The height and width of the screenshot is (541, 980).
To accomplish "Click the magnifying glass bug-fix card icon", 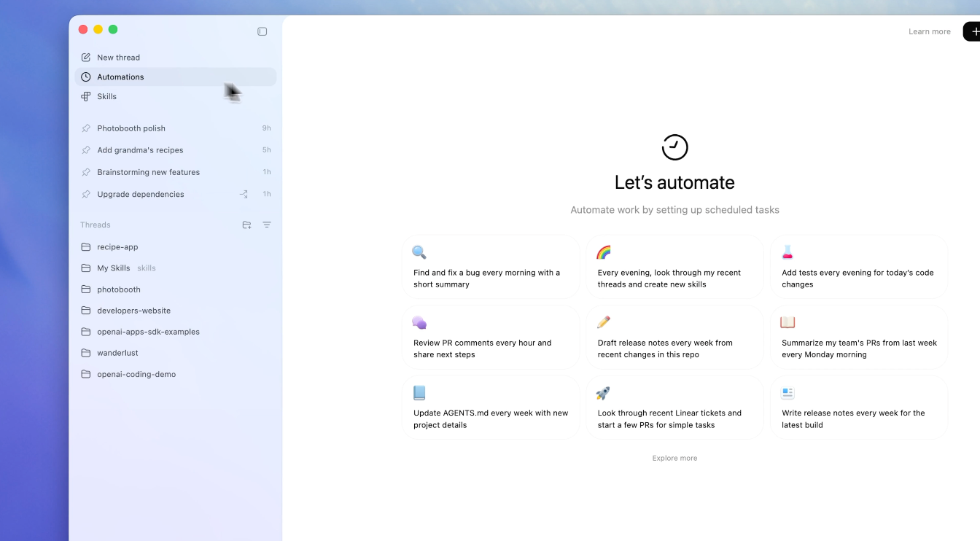I will 419,252.
